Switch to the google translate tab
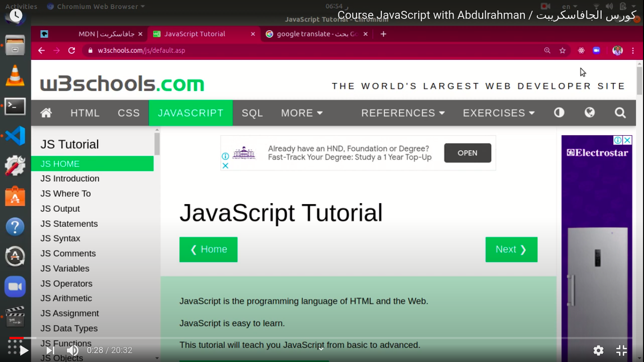This screenshot has width=644, height=362. point(317,34)
